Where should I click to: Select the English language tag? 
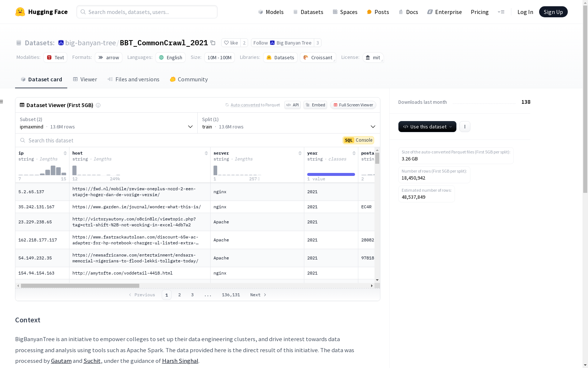171,57
